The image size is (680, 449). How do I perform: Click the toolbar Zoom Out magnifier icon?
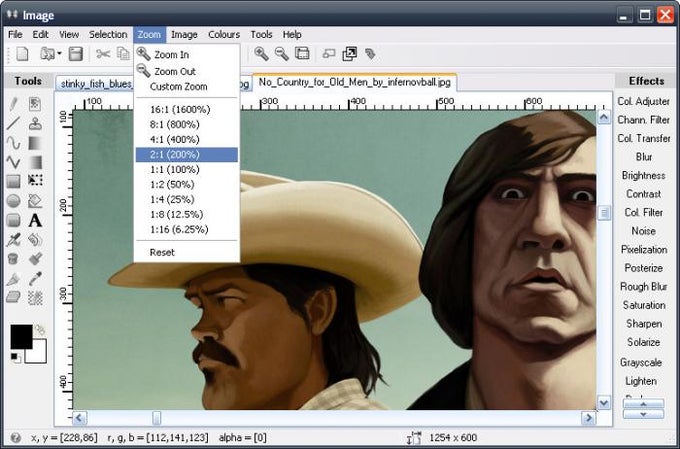click(x=282, y=54)
